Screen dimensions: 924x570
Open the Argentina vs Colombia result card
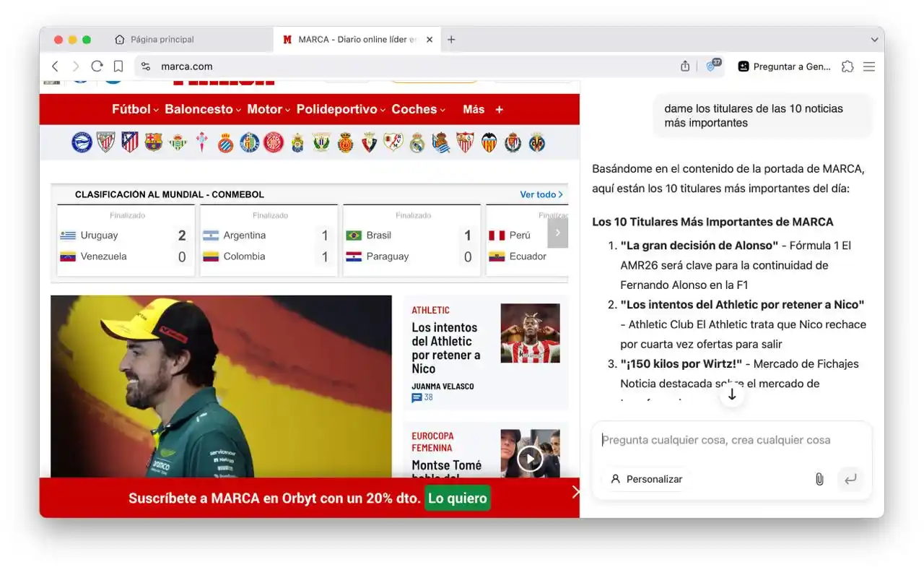(269, 241)
